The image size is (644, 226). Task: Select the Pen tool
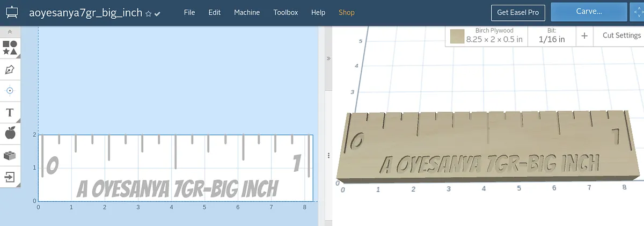(x=10, y=70)
